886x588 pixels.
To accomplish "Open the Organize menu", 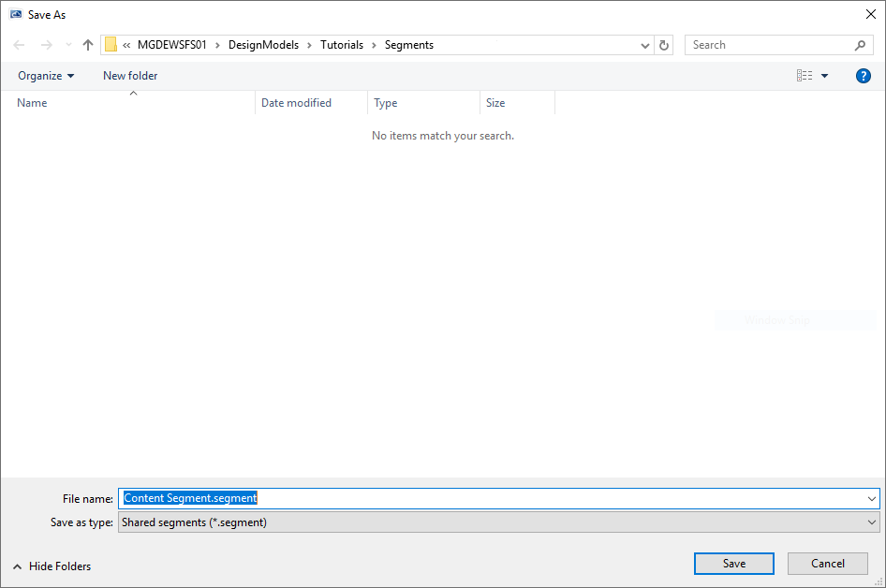I will pos(46,76).
